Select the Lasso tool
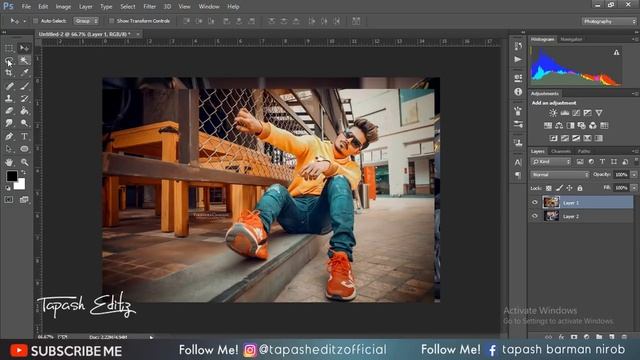This screenshot has width=640, height=360. tap(9, 61)
